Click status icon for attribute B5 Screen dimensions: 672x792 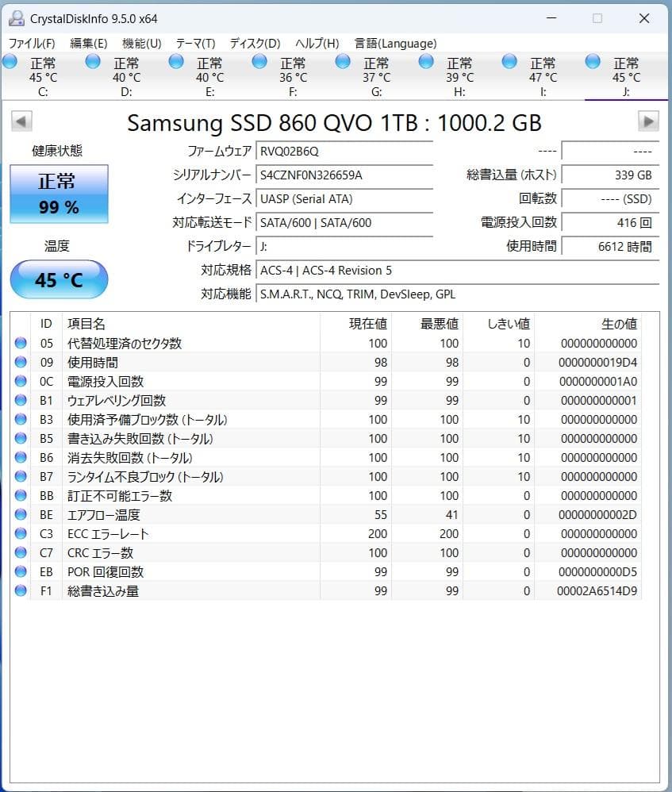(21, 438)
